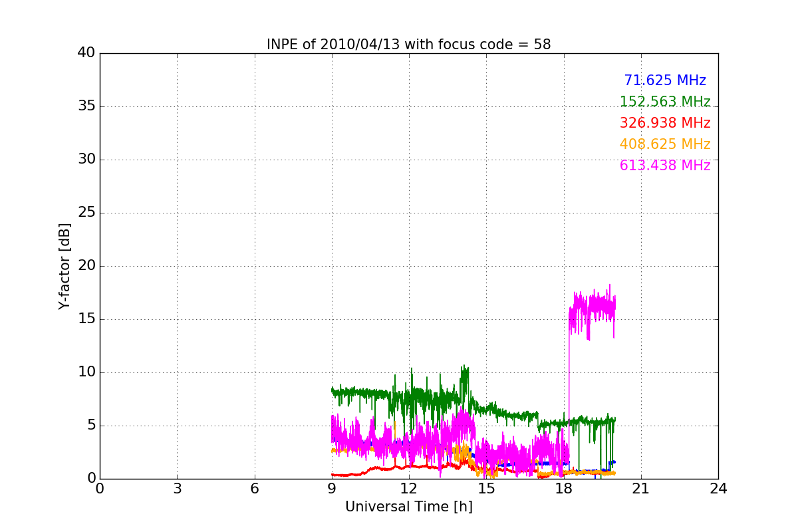Click the red 326 MHz trace start near 9 h

[x=334, y=475]
